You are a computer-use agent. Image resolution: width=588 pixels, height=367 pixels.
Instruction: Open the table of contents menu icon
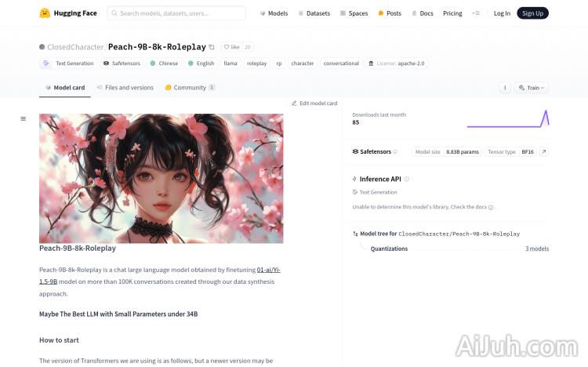23,118
